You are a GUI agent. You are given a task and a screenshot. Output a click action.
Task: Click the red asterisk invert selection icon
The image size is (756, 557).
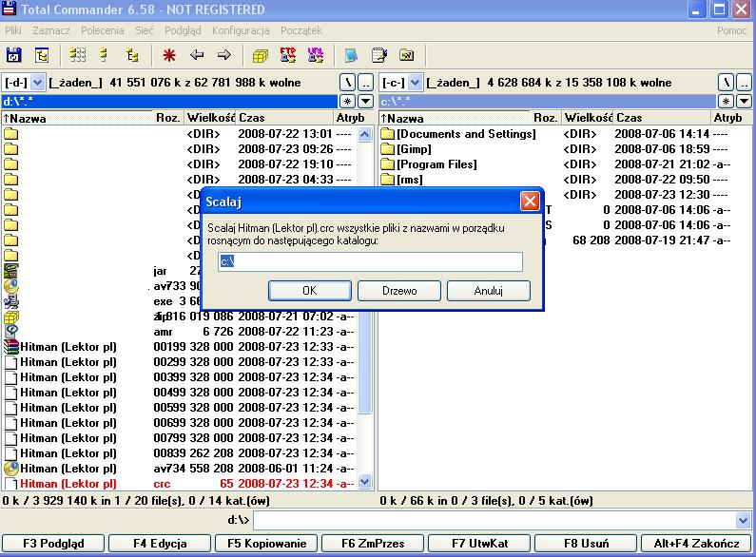pyautogui.click(x=169, y=55)
